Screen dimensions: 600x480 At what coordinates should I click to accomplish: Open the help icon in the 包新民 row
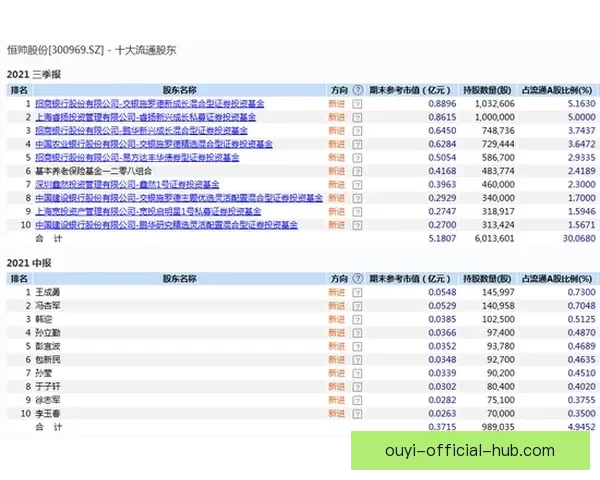[x=357, y=360]
